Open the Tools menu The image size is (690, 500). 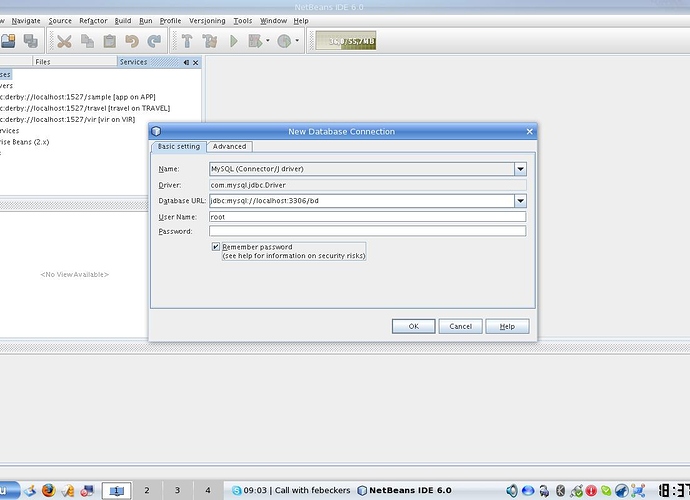tap(242, 21)
